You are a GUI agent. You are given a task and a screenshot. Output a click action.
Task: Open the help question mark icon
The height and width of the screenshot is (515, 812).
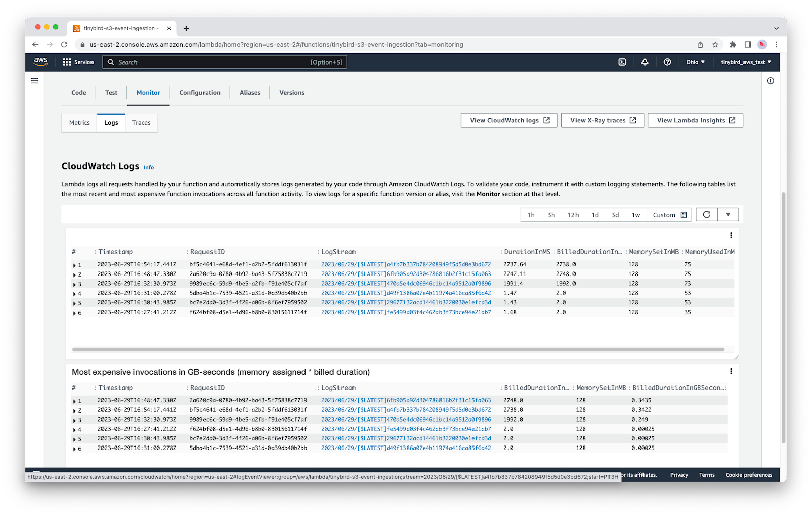click(667, 62)
